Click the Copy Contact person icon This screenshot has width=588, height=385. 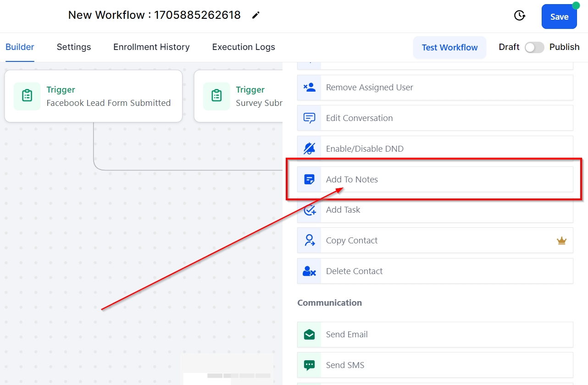(x=310, y=241)
